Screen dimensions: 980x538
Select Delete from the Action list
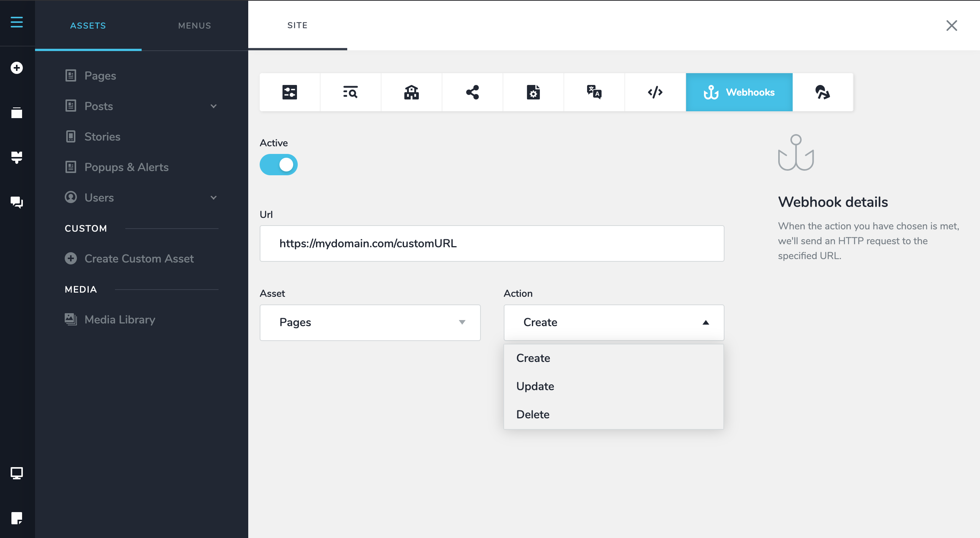[x=533, y=415]
